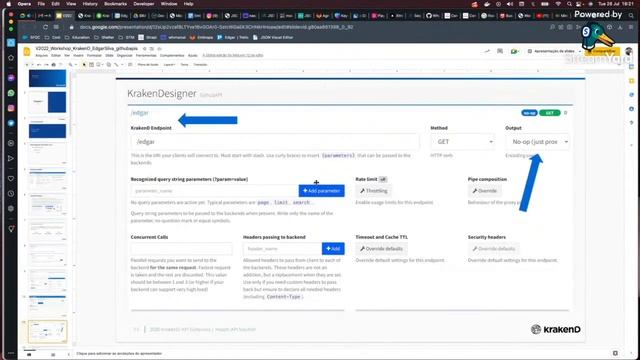Screen dimensions: 640x360
Task: Open the History menu
Action: [x=90, y=4]
